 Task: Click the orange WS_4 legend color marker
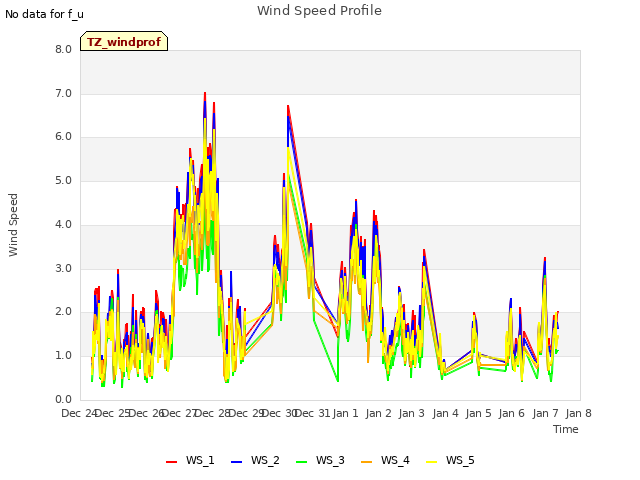(x=367, y=462)
